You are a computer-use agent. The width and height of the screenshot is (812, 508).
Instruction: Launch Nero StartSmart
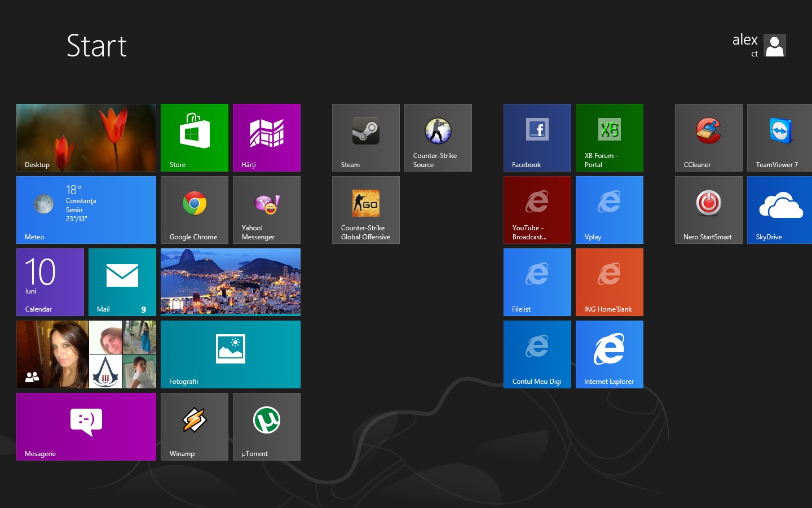click(709, 210)
